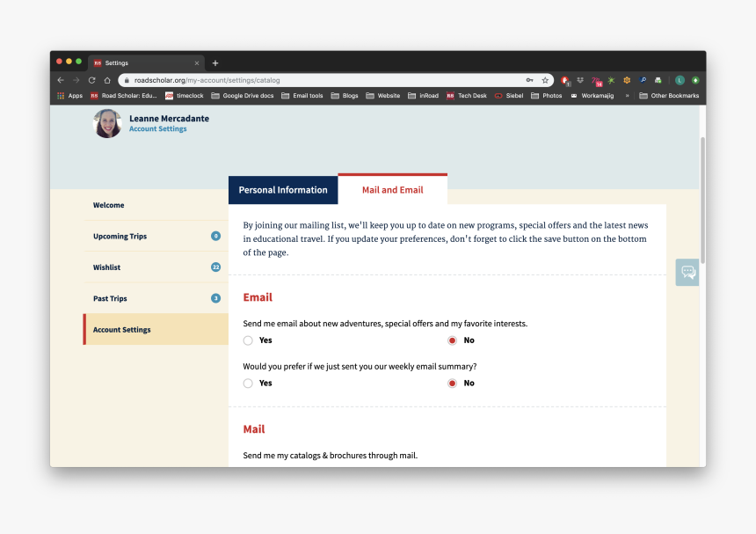Open Account Settings in the sidebar
The height and width of the screenshot is (534, 756).
[x=156, y=330]
